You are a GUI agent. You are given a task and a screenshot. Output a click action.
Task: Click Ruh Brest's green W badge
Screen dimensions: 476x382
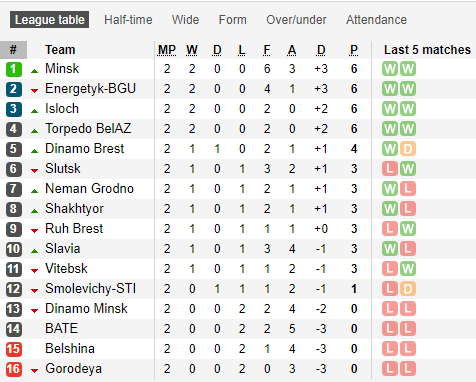[x=408, y=229]
